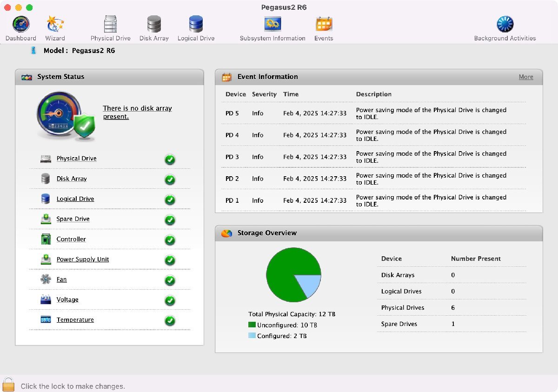Select the PD 5 event row
This screenshot has height=392, width=558.
pos(372,113)
